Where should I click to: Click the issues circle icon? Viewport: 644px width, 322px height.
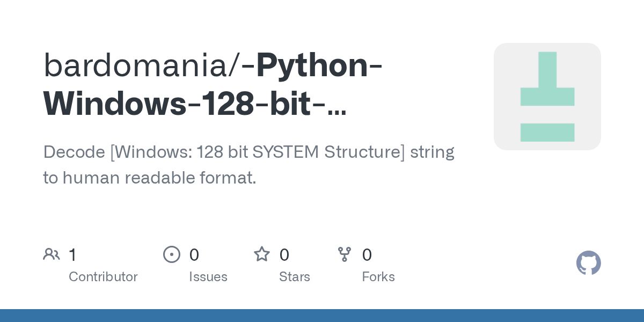[172, 254]
